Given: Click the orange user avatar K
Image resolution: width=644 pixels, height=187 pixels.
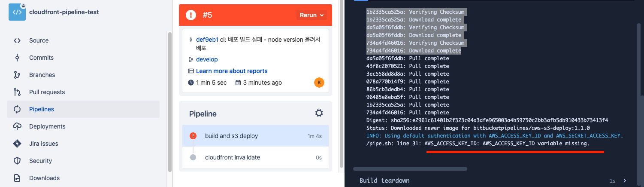Looking at the screenshot, I should (319, 83).
